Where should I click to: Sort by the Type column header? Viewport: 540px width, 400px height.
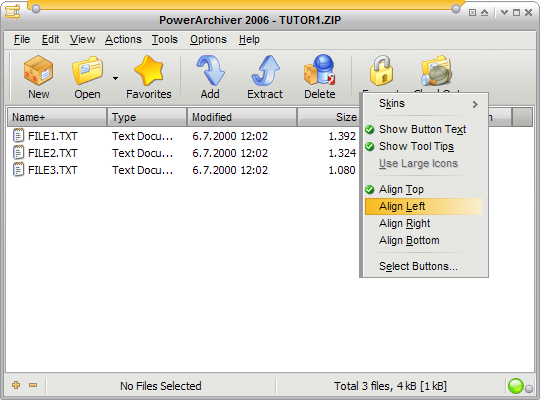click(x=147, y=117)
